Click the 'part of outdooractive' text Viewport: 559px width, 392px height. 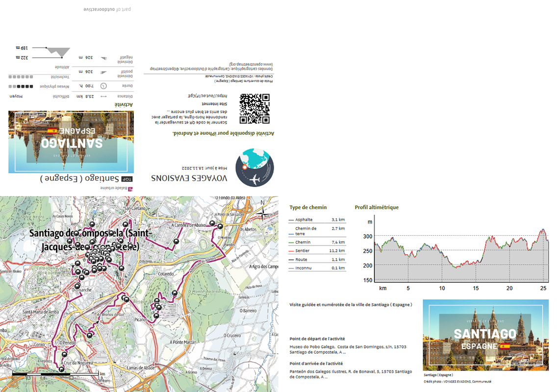click(107, 9)
